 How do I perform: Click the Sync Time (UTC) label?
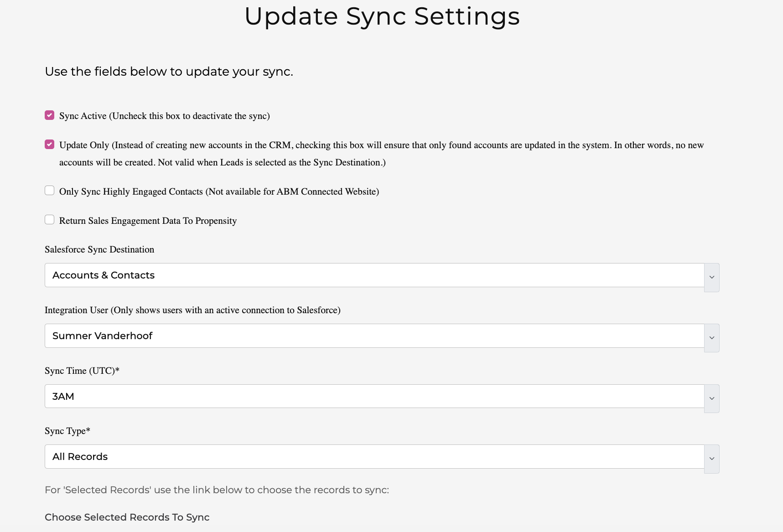[x=81, y=371]
